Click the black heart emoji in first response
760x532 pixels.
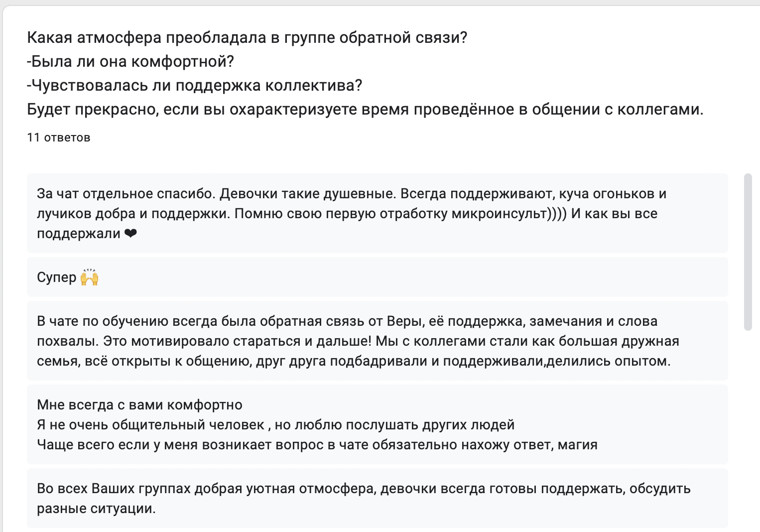pos(130,234)
